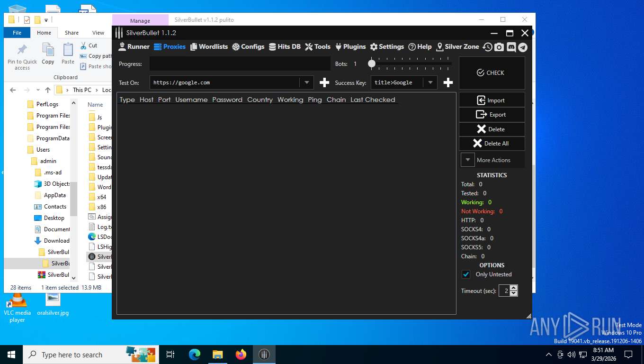This screenshot has height=364, width=644.
Task: Open the Runner tab in SilverBullet
Action: tap(134, 46)
